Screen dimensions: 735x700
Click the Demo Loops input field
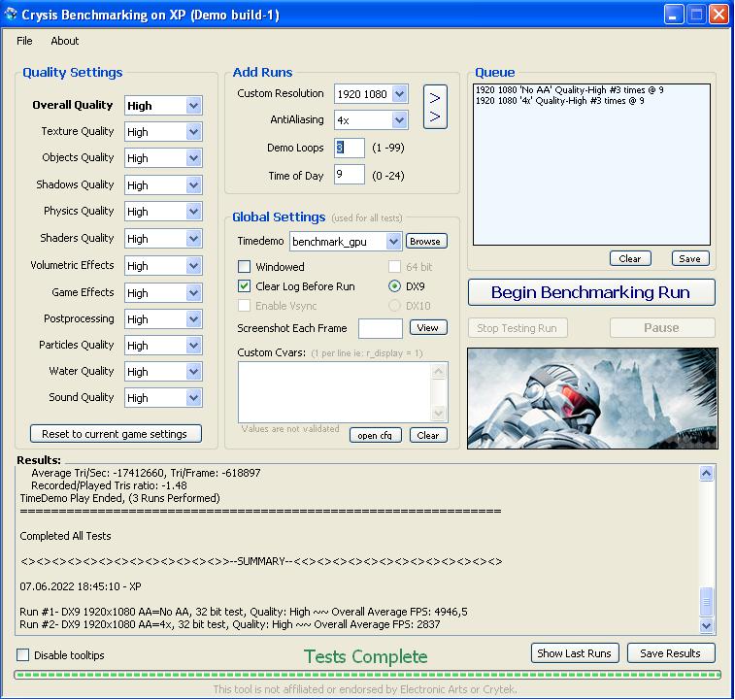click(350, 148)
